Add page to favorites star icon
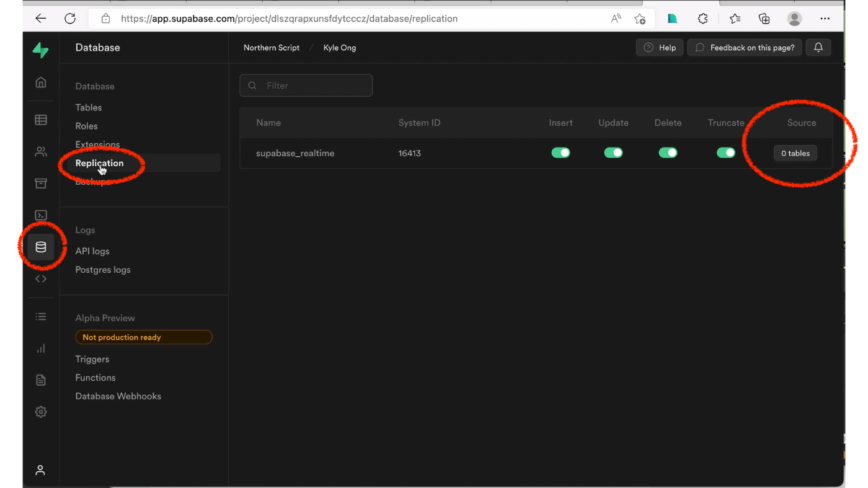The width and height of the screenshot is (868, 488). 640,19
